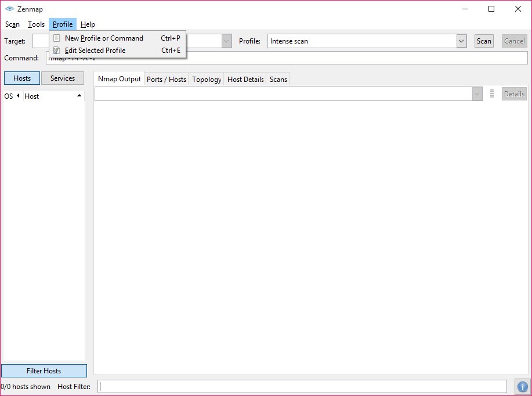
Task: Select the Services view toggle
Action: [x=63, y=78]
